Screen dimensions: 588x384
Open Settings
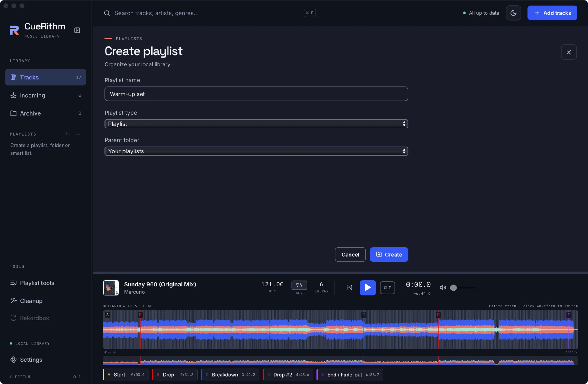[x=46, y=360]
